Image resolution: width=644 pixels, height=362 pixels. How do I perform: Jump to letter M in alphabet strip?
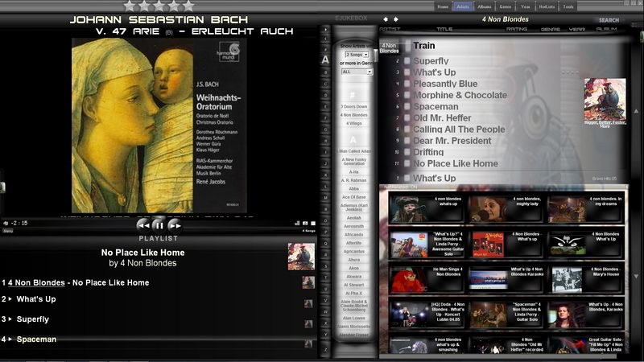tap(326, 198)
